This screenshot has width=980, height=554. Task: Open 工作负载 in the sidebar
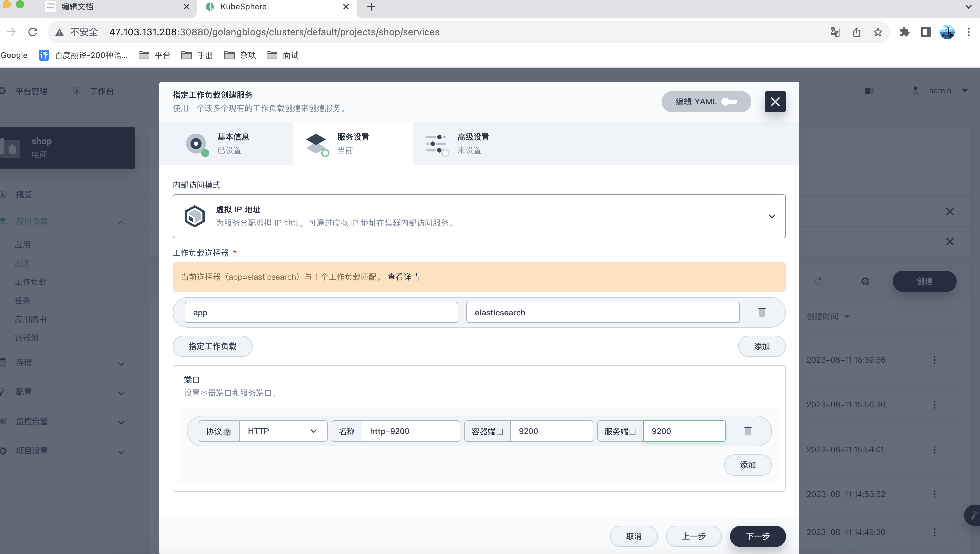click(30, 282)
